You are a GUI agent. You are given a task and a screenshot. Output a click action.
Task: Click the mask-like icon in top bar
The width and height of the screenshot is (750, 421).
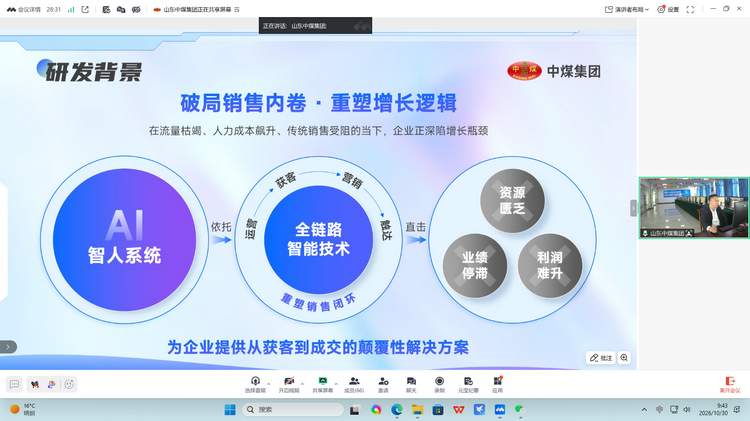click(136, 10)
